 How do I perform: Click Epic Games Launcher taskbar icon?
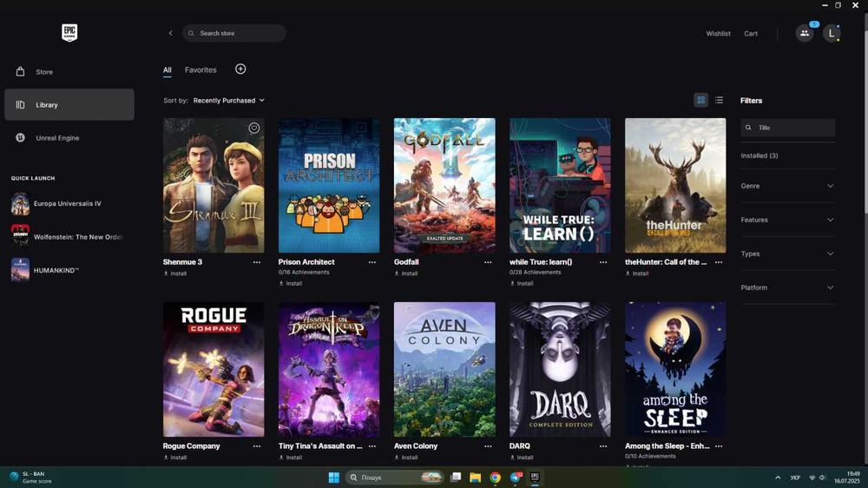(x=536, y=478)
